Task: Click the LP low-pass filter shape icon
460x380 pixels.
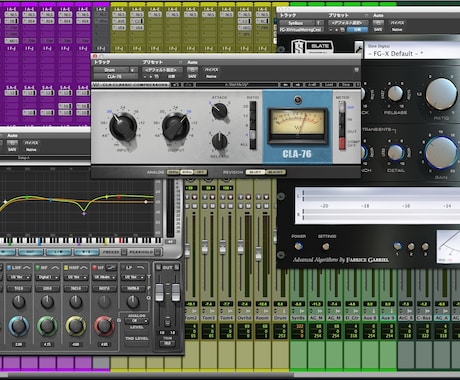Action: click(x=140, y=268)
